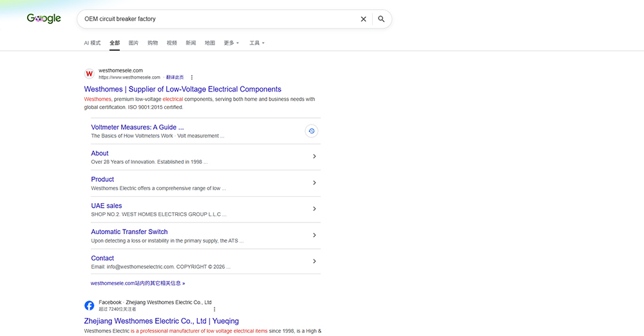Open three-dot menu of Facebook result
This screenshot has width=644, height=336.
(214, 310)
